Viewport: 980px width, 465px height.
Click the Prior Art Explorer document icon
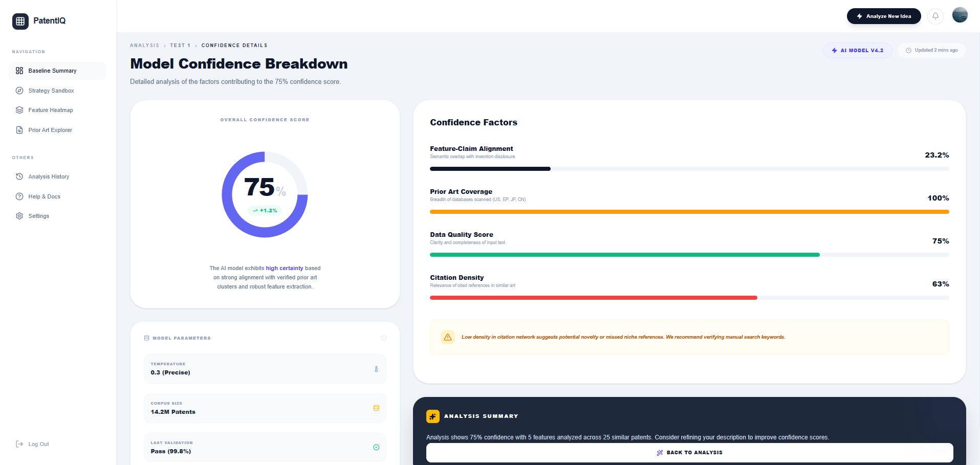click(x=19, y=130)
